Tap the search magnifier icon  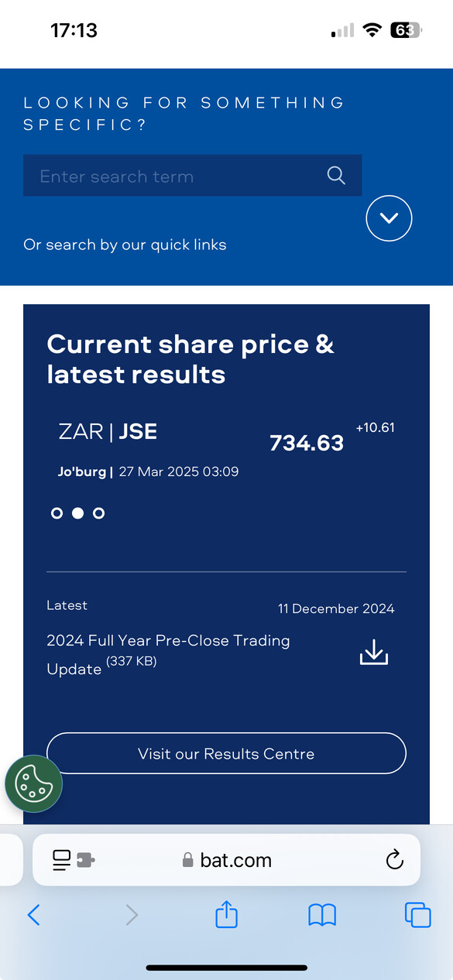336,175
